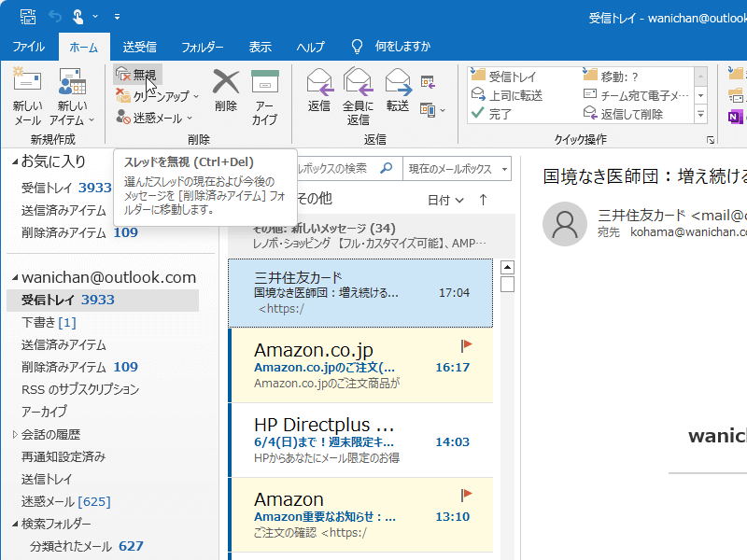Click the Undo icon in quick access toolbar
Viewport: 747px width, 560px height.
pos(55,17)
